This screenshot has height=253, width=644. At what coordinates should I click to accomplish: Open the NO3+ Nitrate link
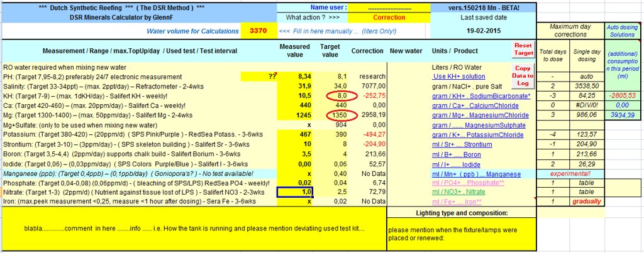click(x=458, y=192)
